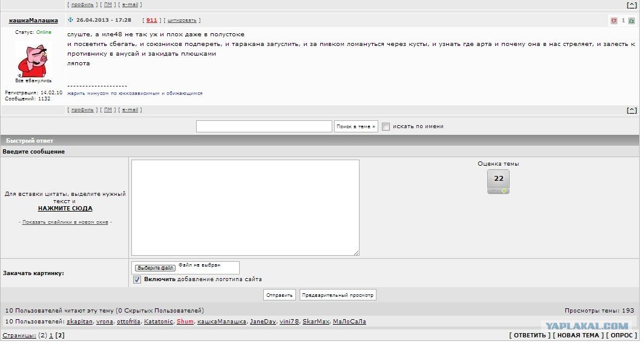Click the 'Сообщений: 1132' text

click(27, 100)
